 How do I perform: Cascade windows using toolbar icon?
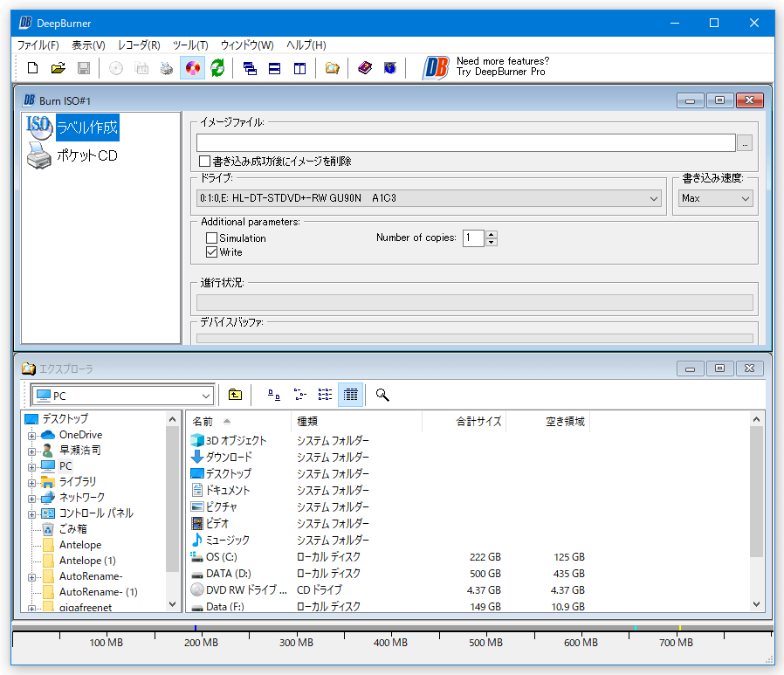pyautogui.click(x=250, y=68)
